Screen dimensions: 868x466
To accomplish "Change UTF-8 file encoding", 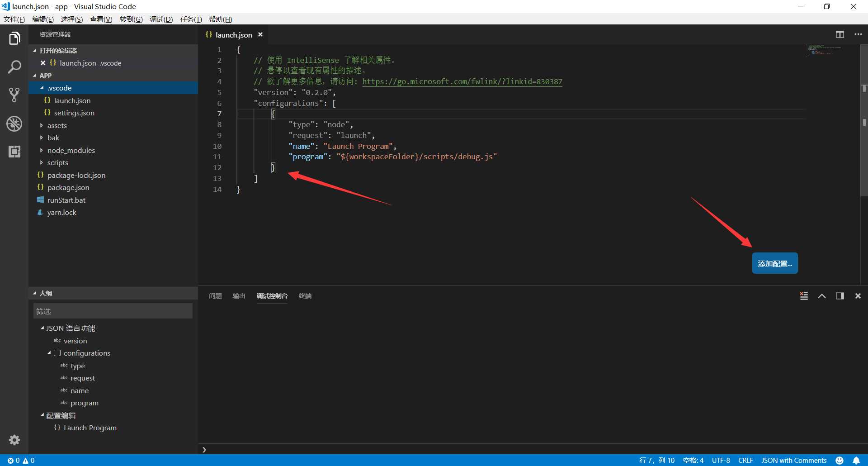I will click(x=721, y=460).
